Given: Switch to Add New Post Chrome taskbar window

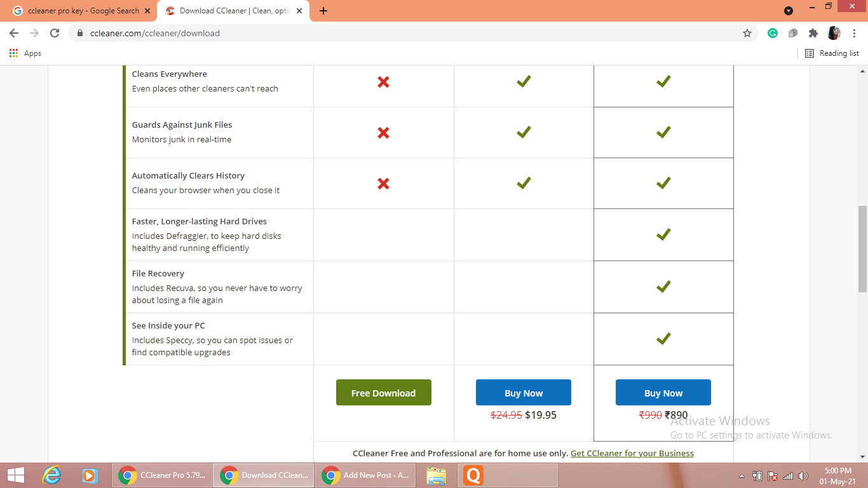Looking at the screenshot, I should tap(366, 475).
